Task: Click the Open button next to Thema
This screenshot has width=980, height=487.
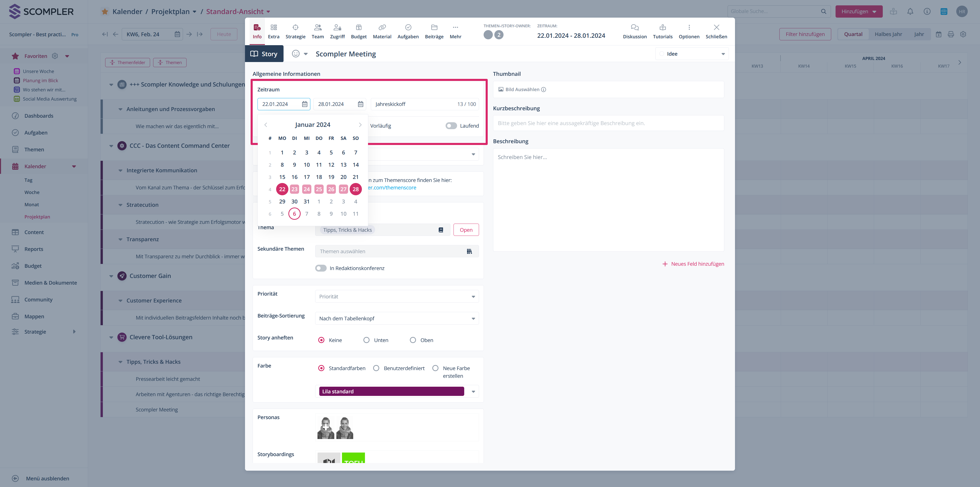Action: (x=466, y=230)
